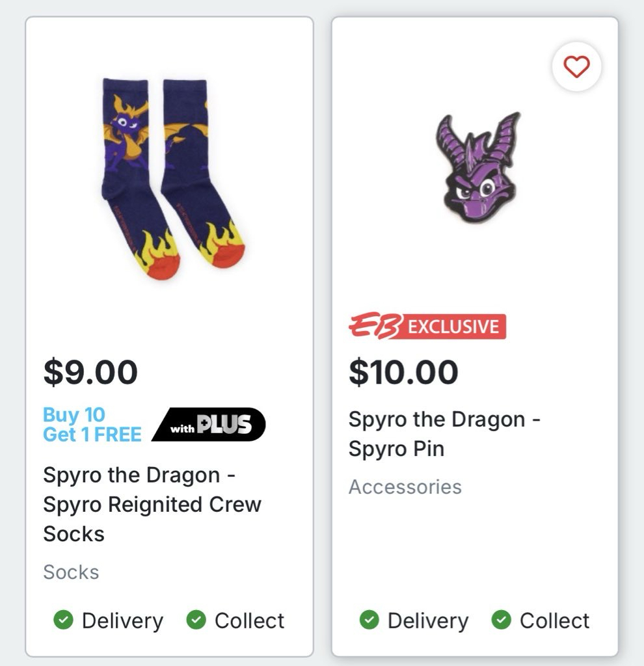Click the socks Delivery green check icon
This screenshot has width=644, height=666.
pos(63,620)
